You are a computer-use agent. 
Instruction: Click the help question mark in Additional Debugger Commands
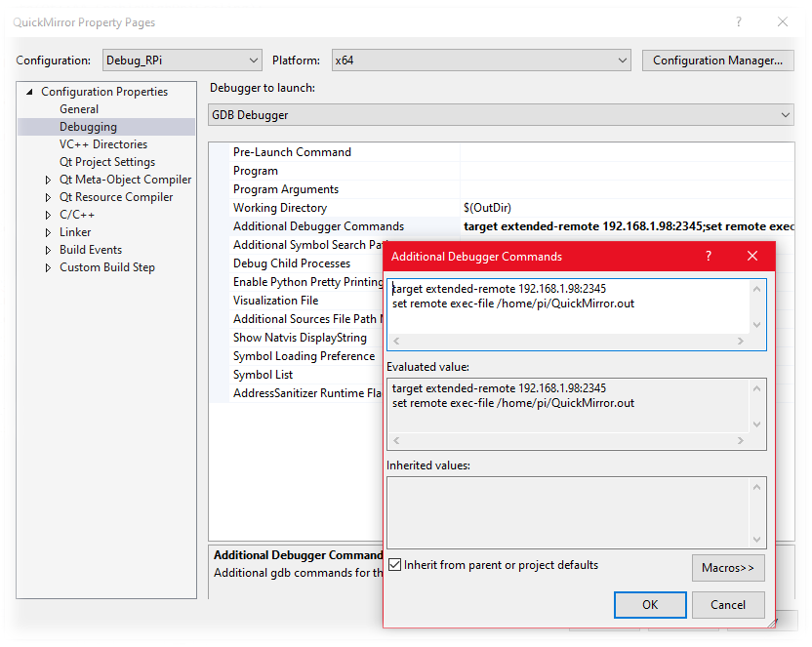tap(709, 257)
